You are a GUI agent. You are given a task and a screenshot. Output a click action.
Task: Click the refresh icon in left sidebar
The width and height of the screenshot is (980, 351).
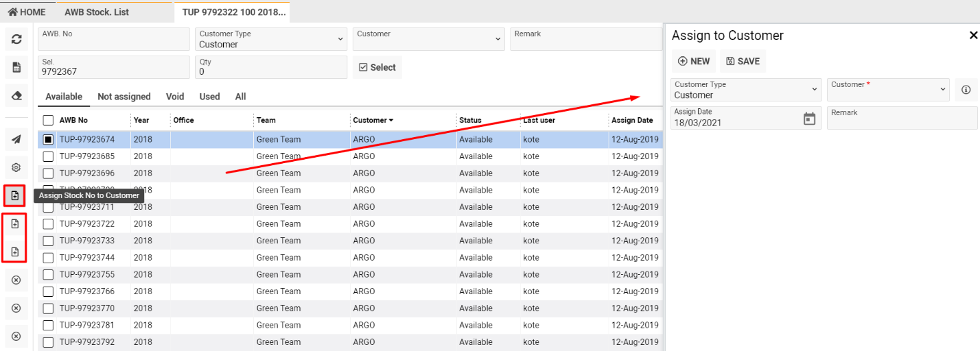tap(16, 39)
